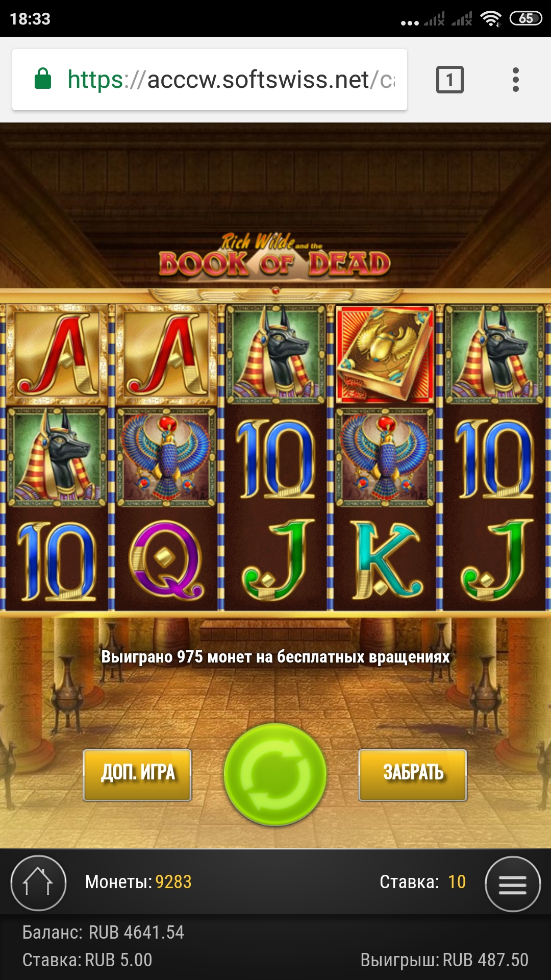The height and width of the screenshot is (980, 551).
Task: Go to the game home icon
Action: click(38, 883)
